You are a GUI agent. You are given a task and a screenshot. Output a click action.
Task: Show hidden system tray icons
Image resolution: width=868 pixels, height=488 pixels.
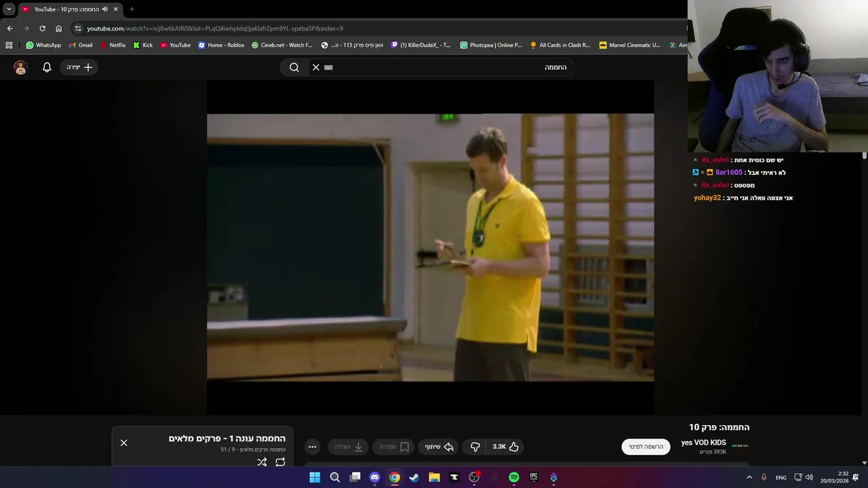[749, 477]
